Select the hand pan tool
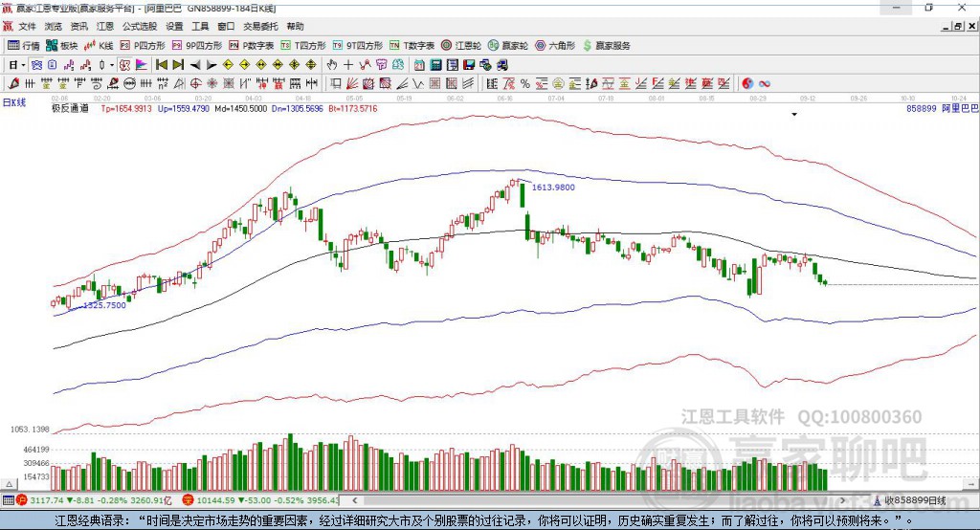This screenshot has width=980, height=530. [x=332, y=64]
